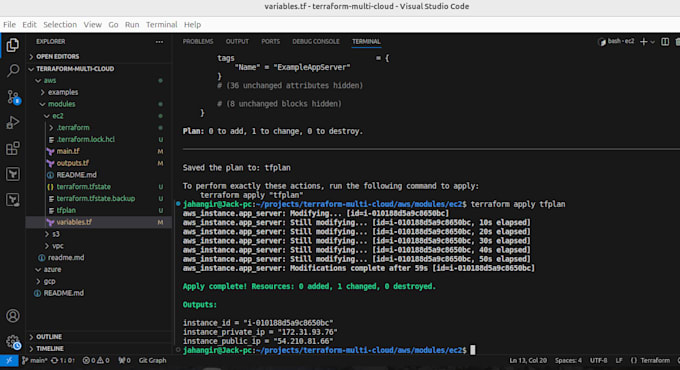The width and height of the screenshot is (680, 370).
Task: Select variables.tf in the explorer
Action: [x=74, y=222]
